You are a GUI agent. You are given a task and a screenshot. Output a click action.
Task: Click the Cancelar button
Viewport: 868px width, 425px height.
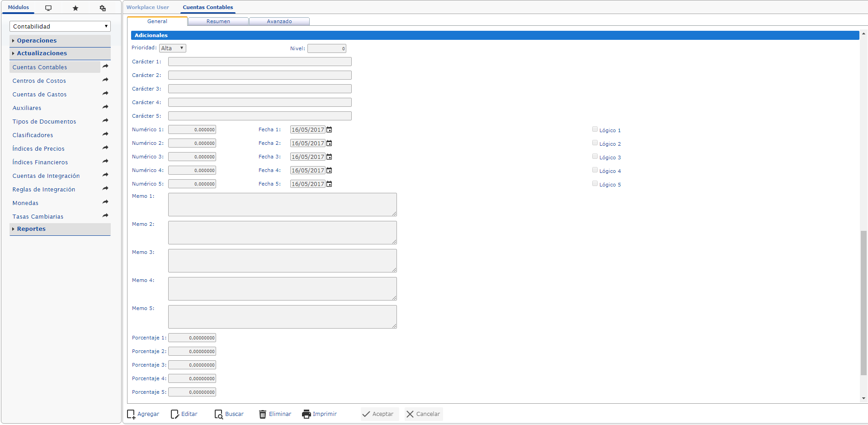coord(423,414)
